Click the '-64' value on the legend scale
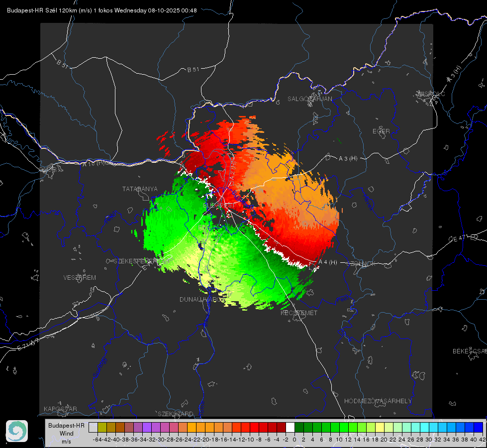This screenshot has height=448, width=487. [97, 440]
